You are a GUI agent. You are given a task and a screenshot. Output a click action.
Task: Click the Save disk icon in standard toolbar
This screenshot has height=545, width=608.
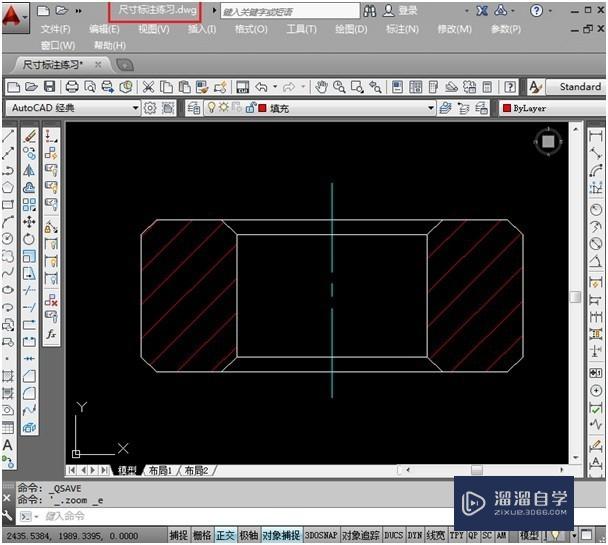(x=50, y=87)
